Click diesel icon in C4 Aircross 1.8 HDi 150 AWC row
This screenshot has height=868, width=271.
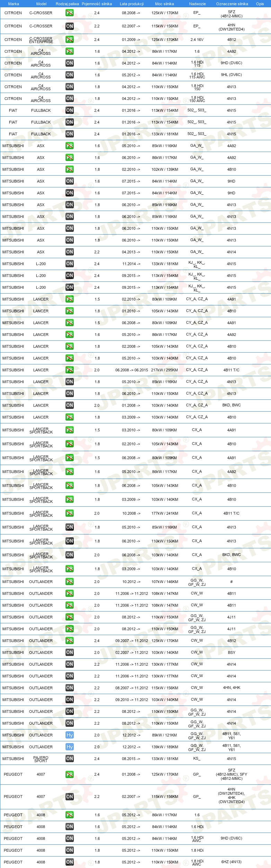tap(70, 99)
